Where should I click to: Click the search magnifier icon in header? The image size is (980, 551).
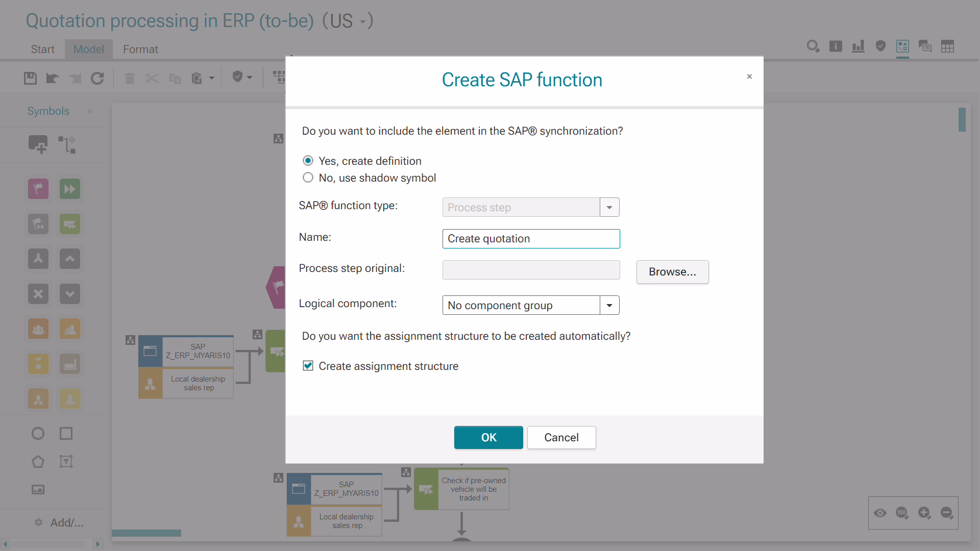[x=813, y=46]
